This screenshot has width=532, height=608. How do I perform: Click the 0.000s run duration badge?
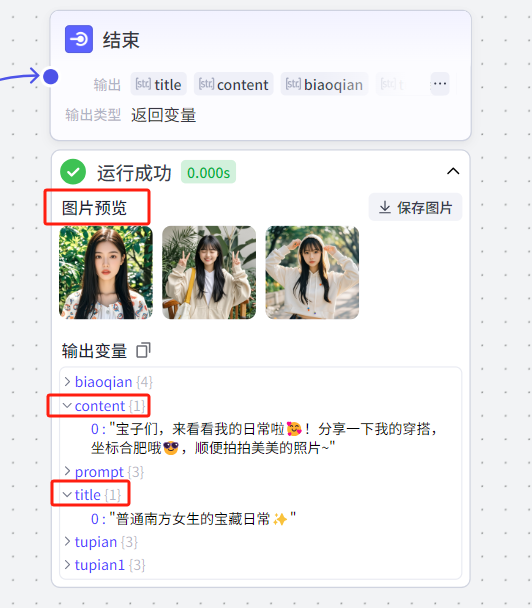pyautogui.click(x=209, y=172)
